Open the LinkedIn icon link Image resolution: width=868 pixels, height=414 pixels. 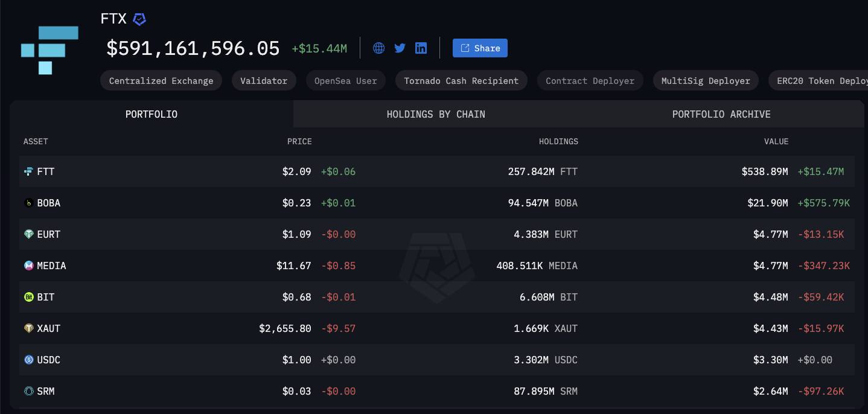pos(421,48)
